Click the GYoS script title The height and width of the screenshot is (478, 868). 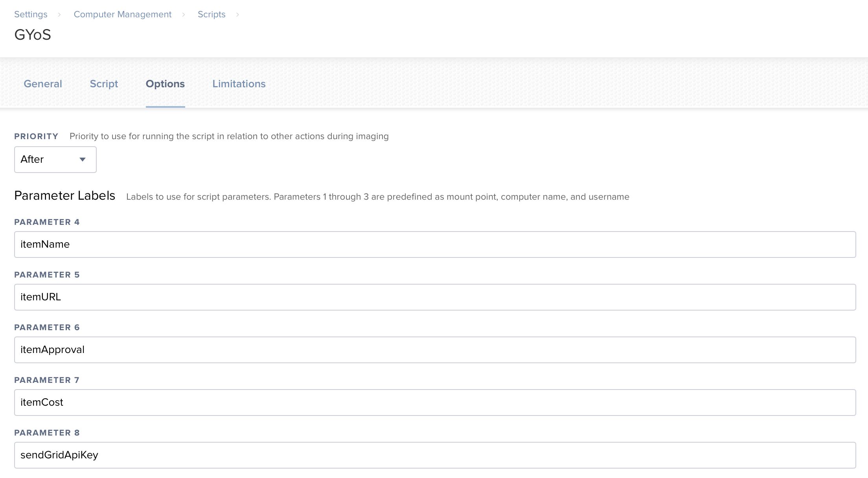[x=33, y=35]
